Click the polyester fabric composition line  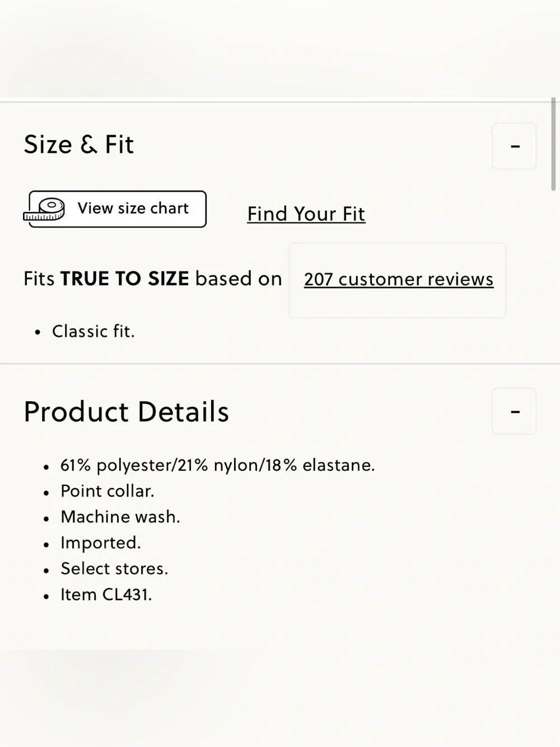coord(218,465)
